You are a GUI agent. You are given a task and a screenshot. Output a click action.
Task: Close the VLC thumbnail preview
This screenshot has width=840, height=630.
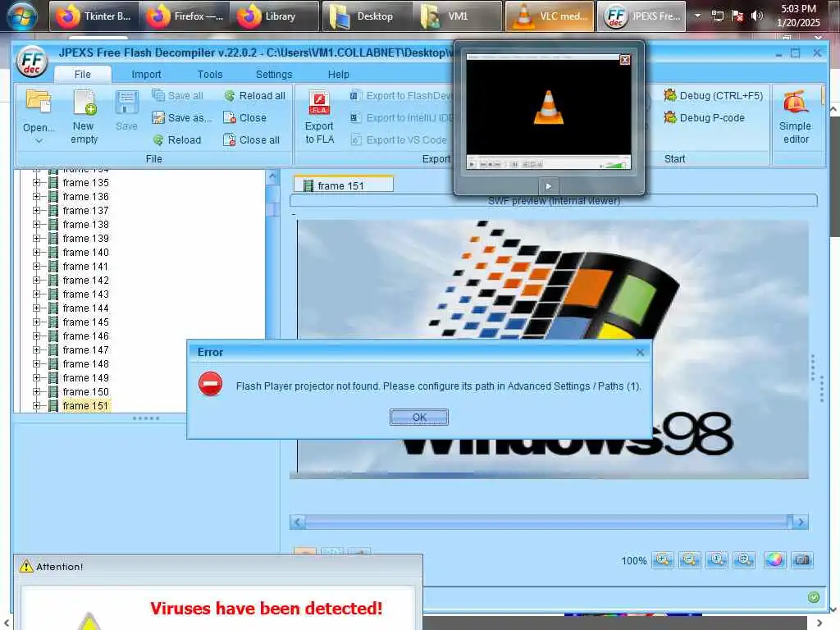click(624, 59)
